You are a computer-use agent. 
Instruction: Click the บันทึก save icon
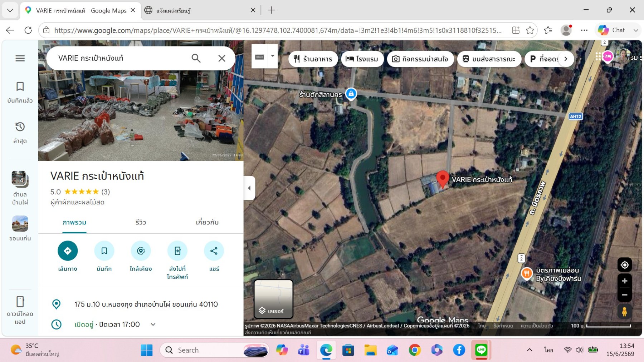tap(104, 251)
